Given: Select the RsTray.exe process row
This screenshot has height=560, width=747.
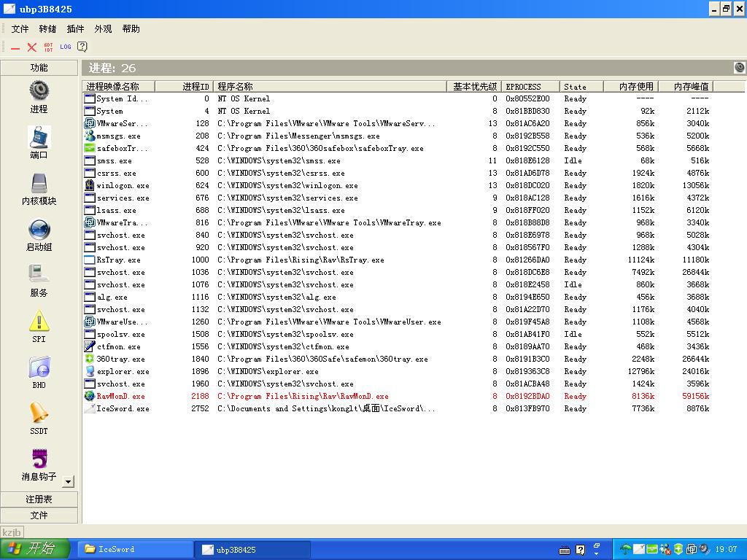Looking at the screenshot, I should [398, 260].
